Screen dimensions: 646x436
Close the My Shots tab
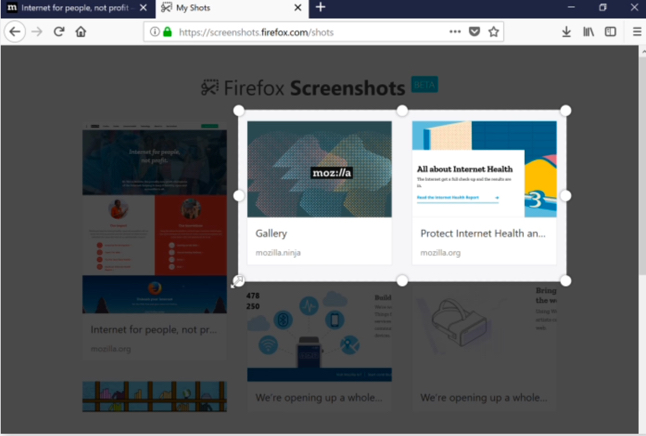(297, 8)
